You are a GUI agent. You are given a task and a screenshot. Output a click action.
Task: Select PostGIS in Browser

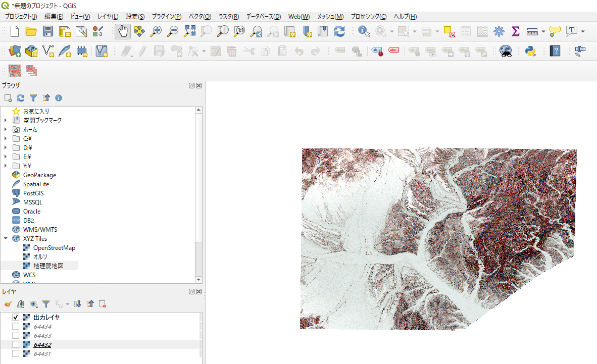[x=33, y=193]
